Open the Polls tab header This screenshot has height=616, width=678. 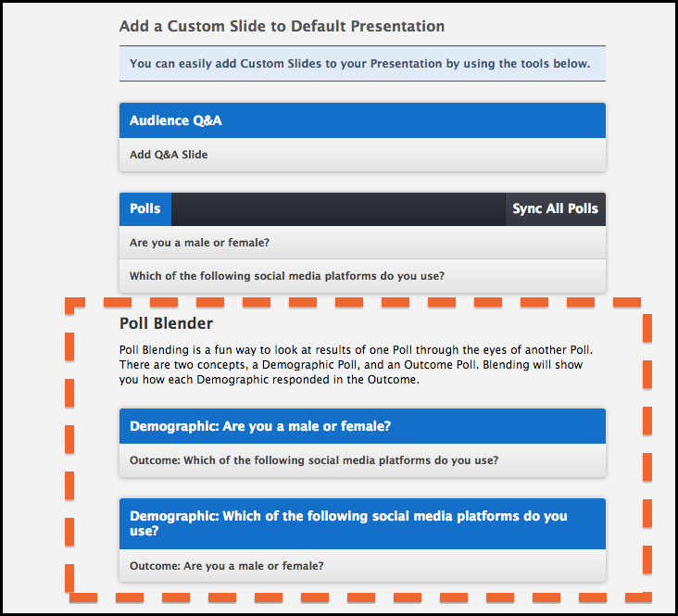click(145, 209)
